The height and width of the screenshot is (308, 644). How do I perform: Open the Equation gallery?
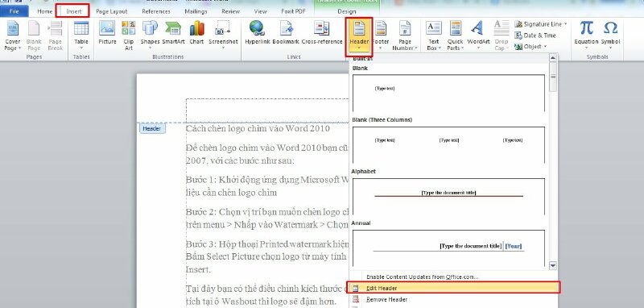586,35
